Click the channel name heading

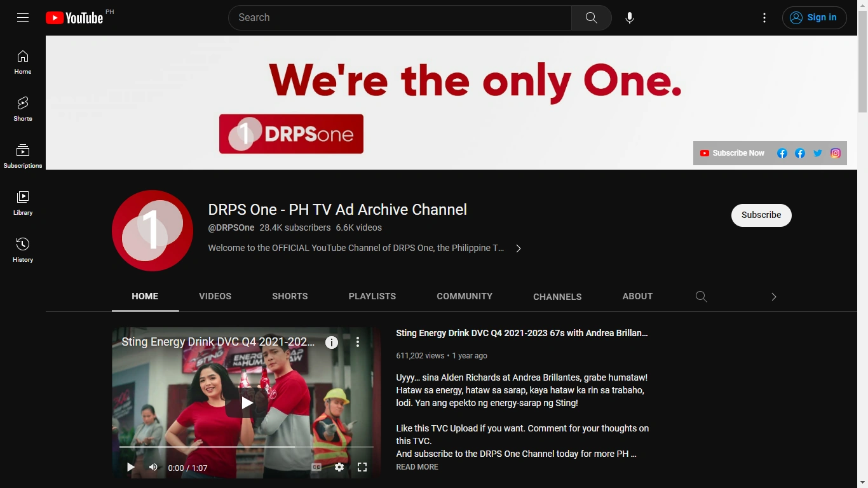337,210
